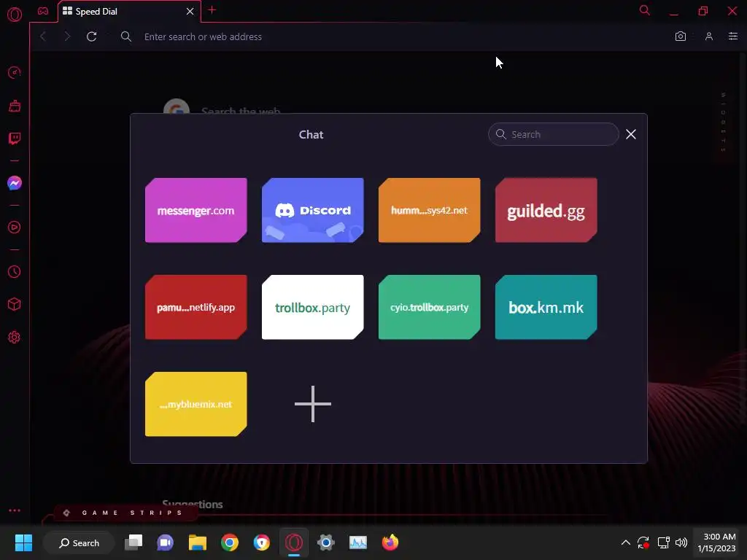Reload the page
747x560 pixels.
tap(91, 36)
